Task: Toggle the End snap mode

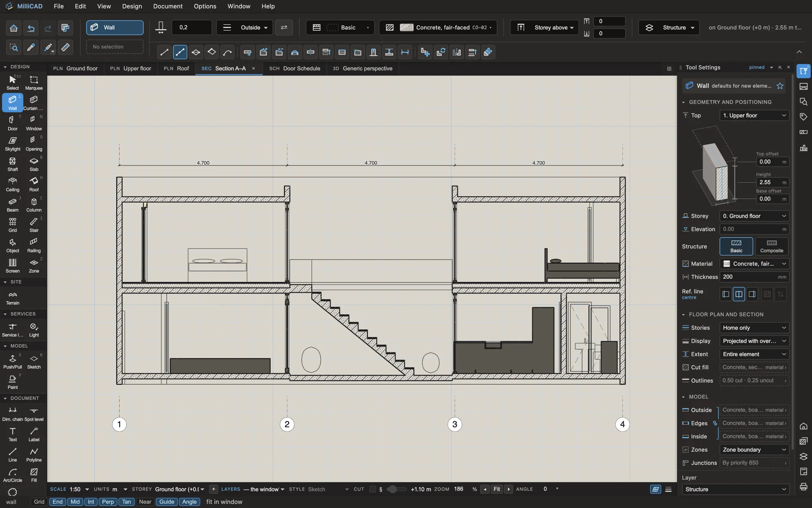Action: [58, 502]
